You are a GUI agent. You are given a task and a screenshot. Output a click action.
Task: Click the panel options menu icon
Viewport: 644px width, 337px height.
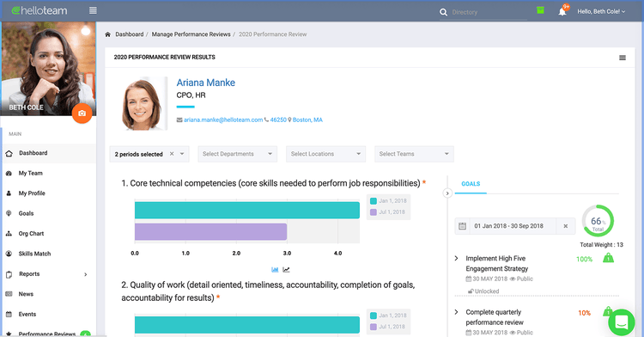(623, 58)
